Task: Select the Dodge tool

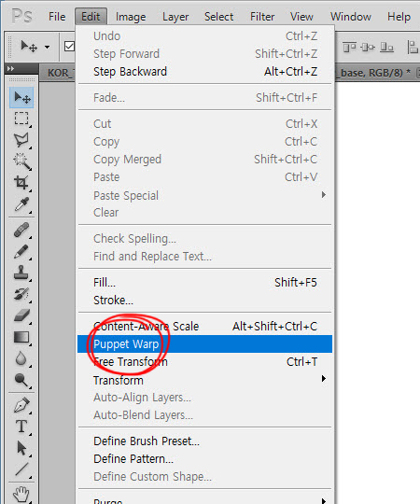Action: tap(21, 380)
